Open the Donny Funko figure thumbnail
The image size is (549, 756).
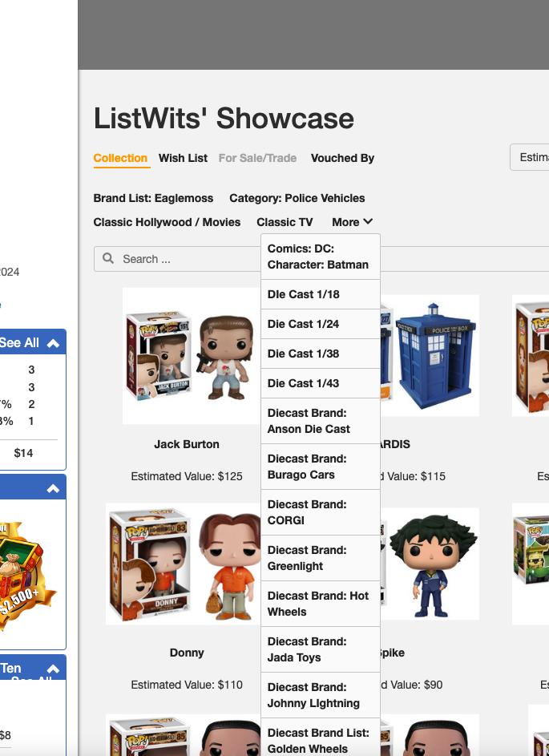(x=184, y=564)
